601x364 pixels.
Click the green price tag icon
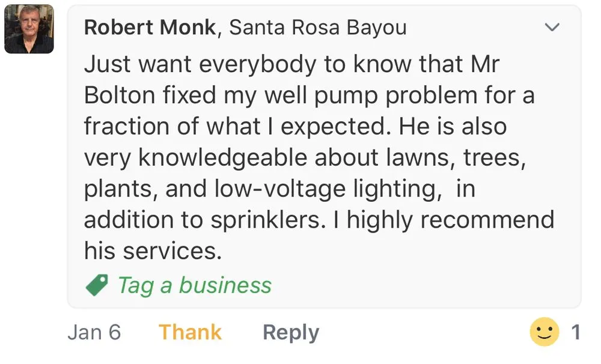[96, 285]
